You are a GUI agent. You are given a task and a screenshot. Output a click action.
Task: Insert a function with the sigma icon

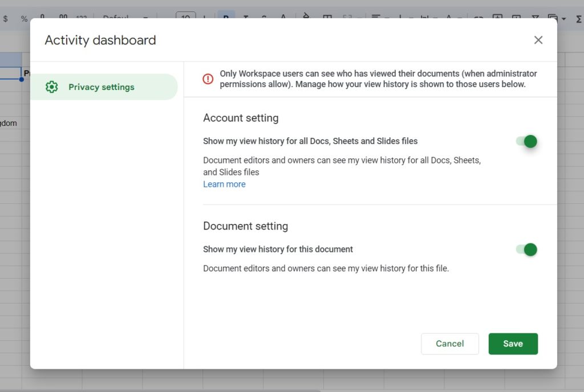coord(578,15)
